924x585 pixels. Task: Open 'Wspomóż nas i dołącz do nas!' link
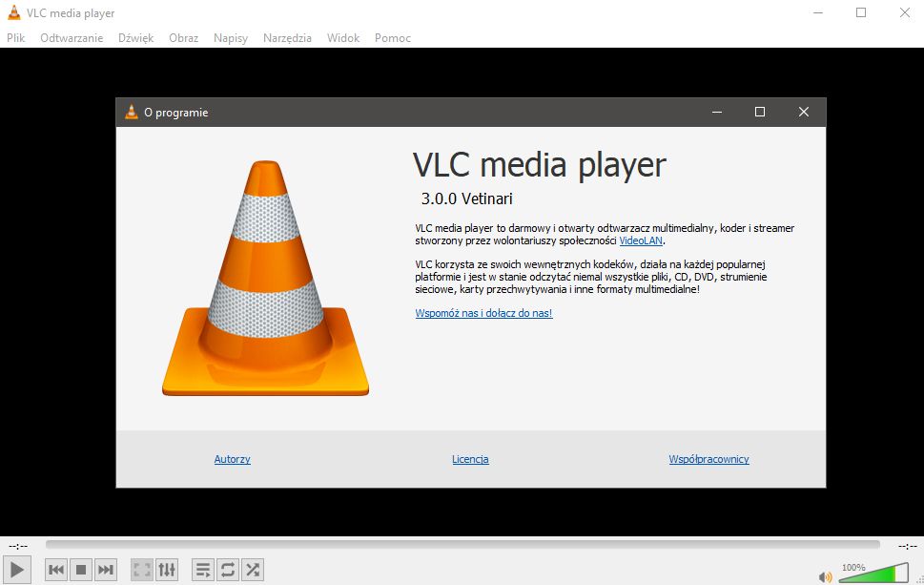point(483,313)
